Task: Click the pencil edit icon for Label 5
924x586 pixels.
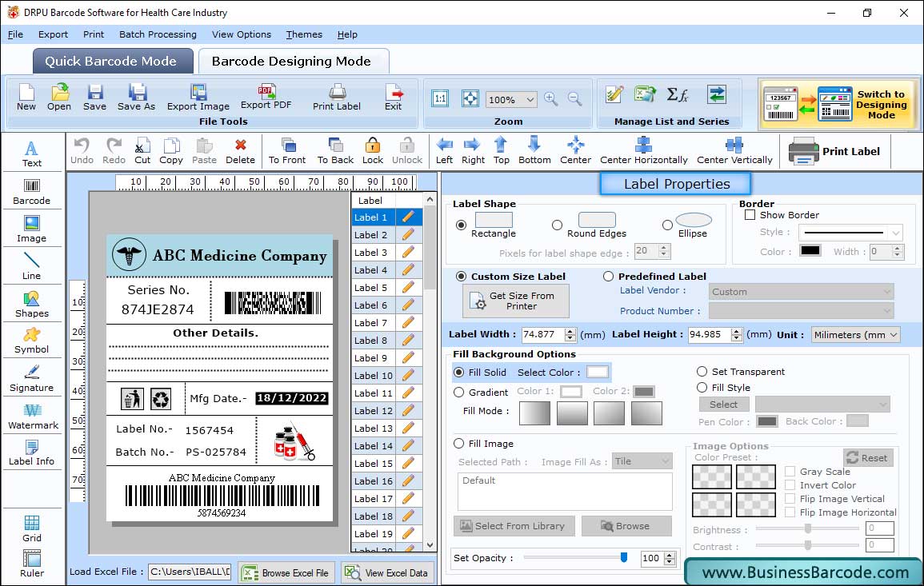Action: tap(408, 288)
